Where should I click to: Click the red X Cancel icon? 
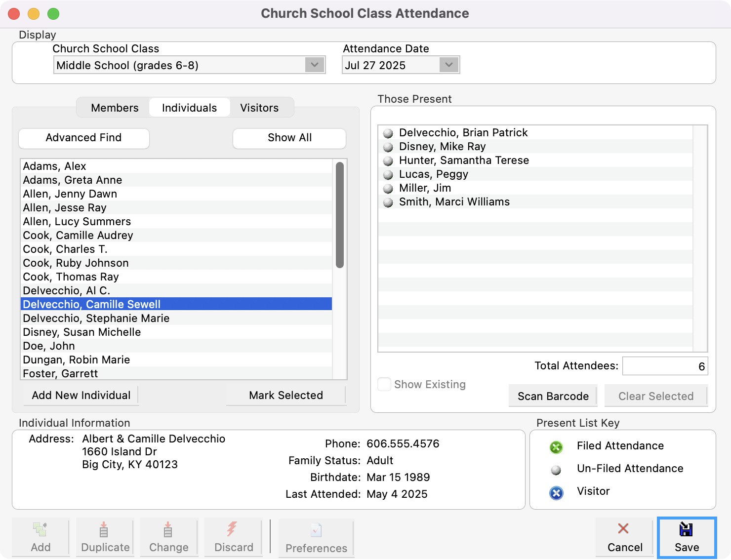point(624,528)
